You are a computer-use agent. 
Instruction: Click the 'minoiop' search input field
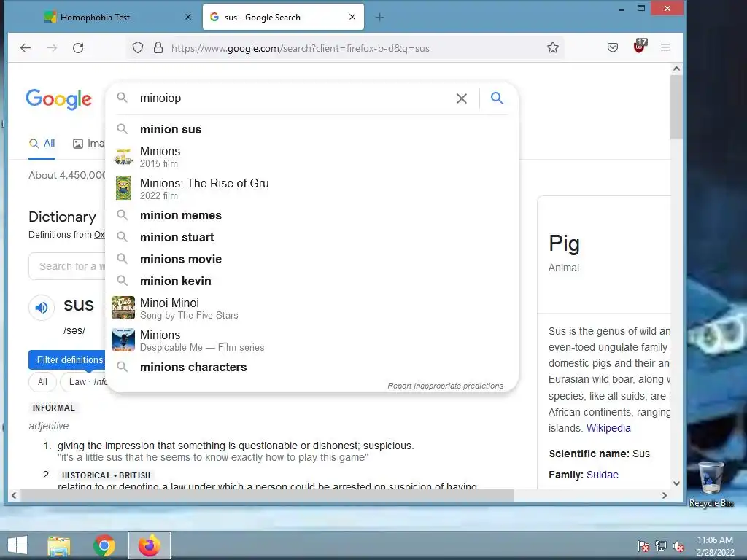point(293,98)
